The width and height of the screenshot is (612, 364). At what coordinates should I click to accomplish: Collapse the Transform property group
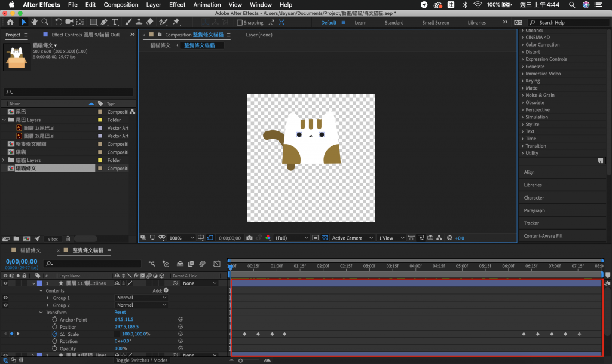tap(41, 313)
